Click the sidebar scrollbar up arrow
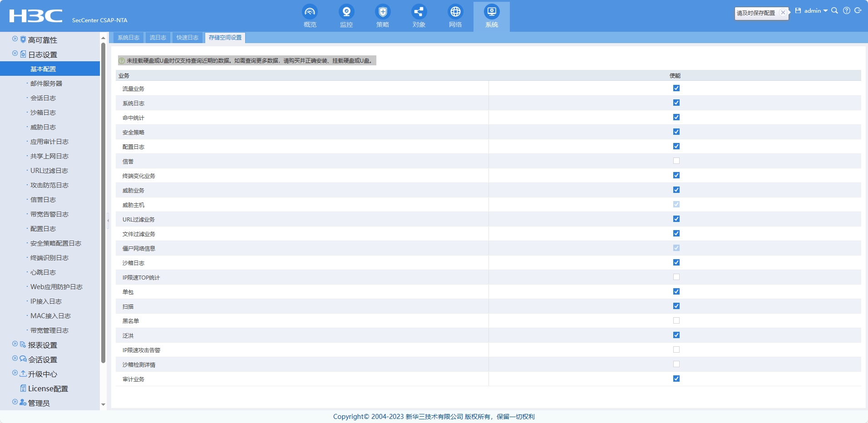Viewport: 868px width, 423px height. pos(103,38)
